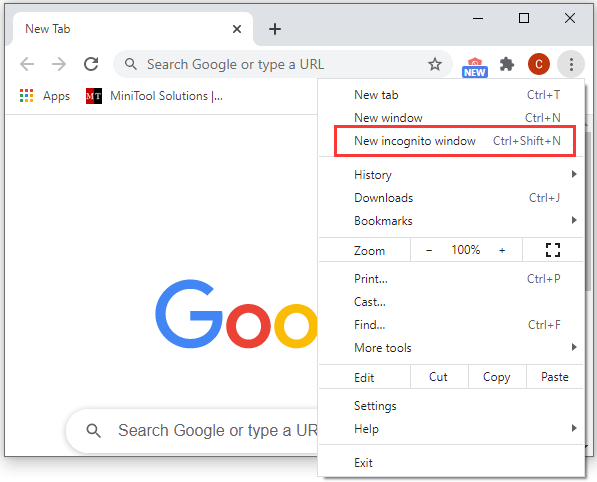
Task: Expand the More tools submenu
Action: pyautogui.click(x=451, y=348)
